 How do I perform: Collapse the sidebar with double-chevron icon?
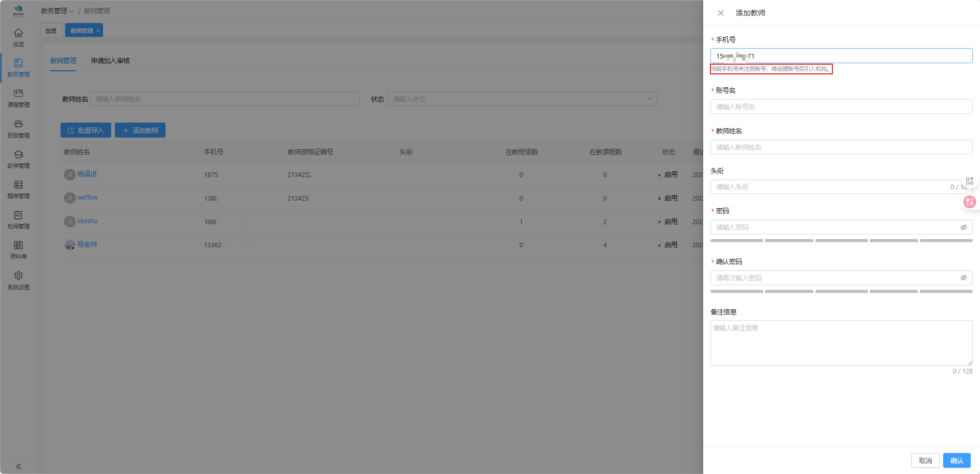pyautogui.click(x=18, y=466)
